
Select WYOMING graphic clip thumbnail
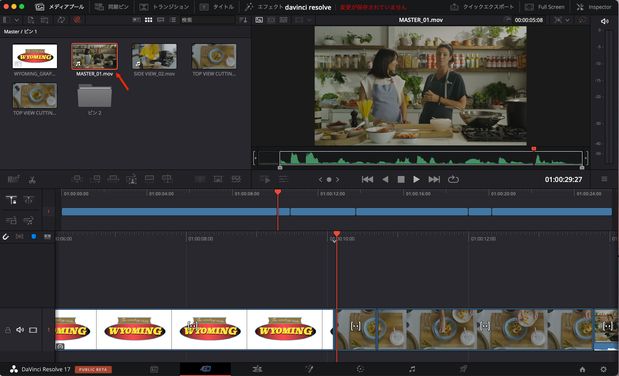[35, 56]
